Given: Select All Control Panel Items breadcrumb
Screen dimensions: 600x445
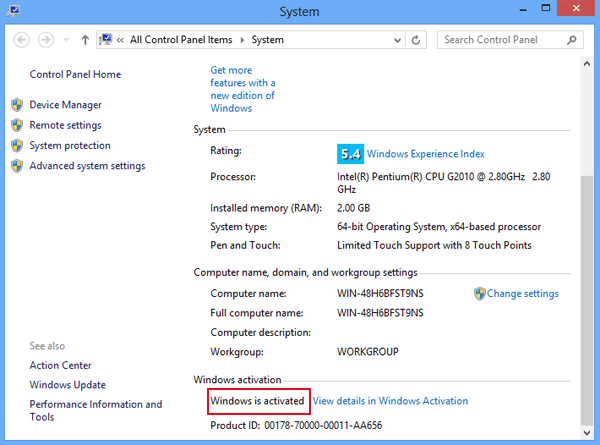Looking at the screenshot, I should 181,40.
